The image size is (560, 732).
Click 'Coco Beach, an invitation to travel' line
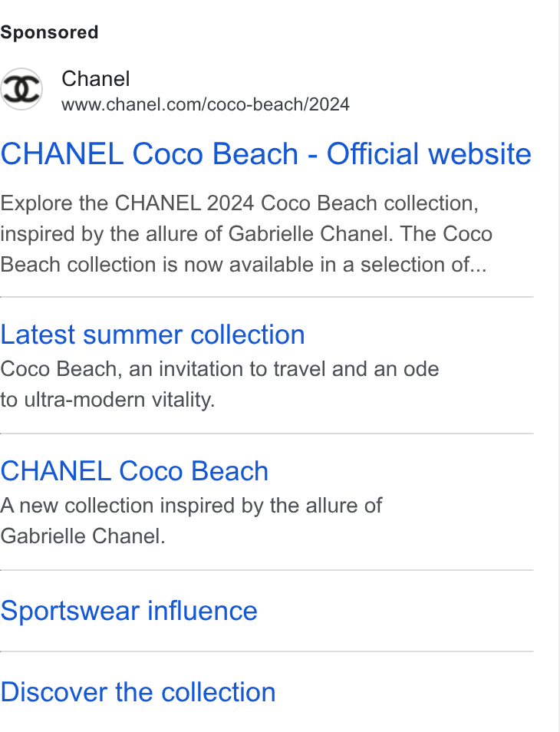point(219,369)
